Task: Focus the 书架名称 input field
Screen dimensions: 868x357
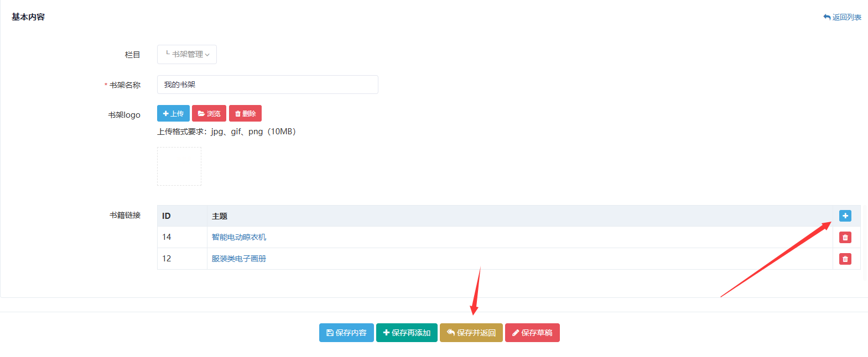Action: 268,85
